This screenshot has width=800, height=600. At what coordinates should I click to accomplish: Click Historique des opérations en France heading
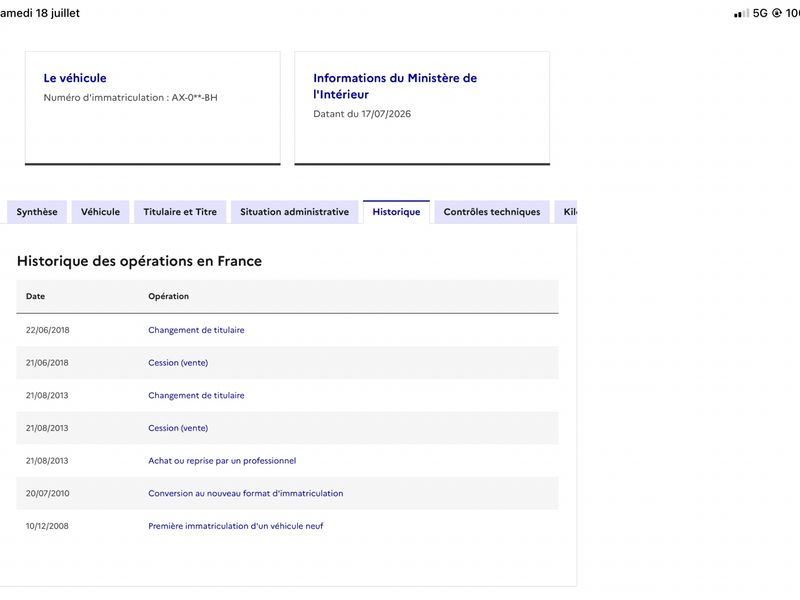[x=139, y=261]
